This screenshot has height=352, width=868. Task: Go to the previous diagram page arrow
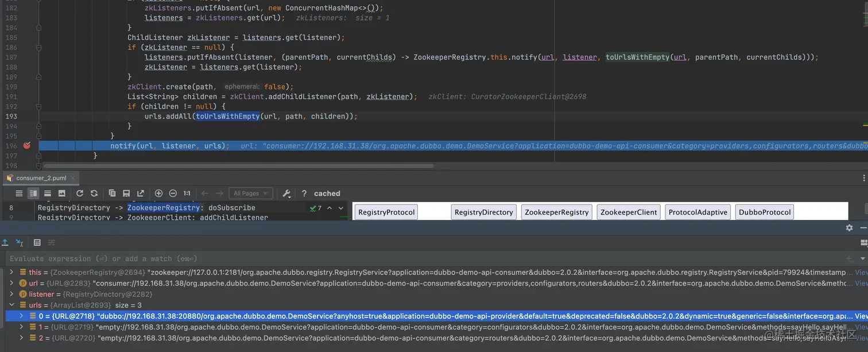tap(205, 194)
